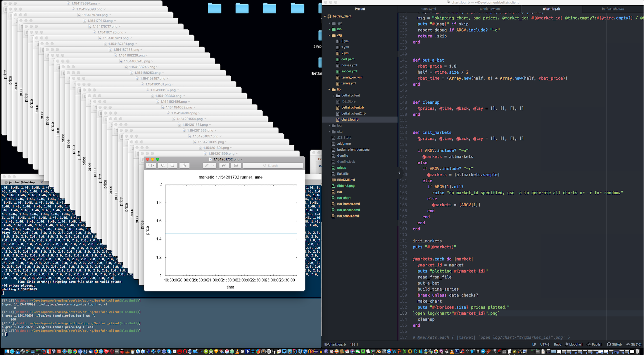
Task: Click the highlight pen icon in Preview
Action: click(207, 166)
